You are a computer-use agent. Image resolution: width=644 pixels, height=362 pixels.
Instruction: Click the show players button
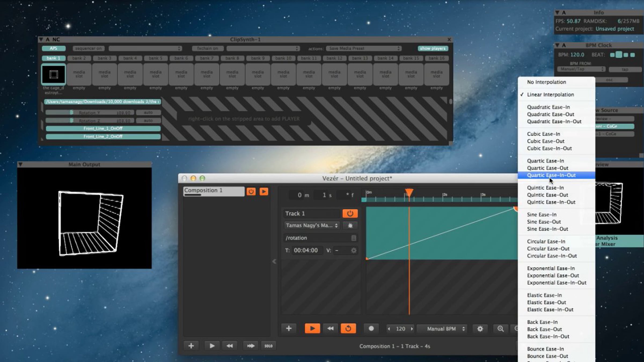click(433, 49)
